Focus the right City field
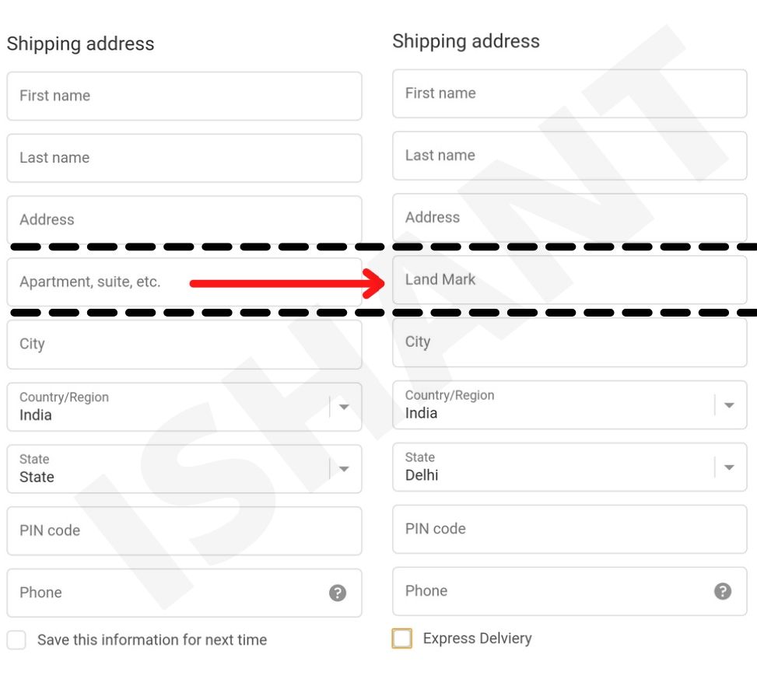 [570, 342]
